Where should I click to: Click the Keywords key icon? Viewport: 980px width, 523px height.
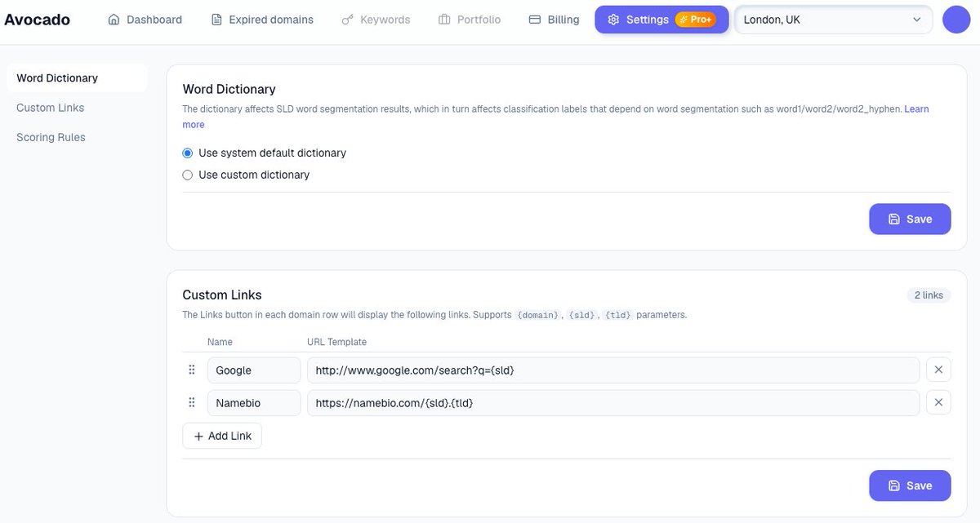(347, 20)
